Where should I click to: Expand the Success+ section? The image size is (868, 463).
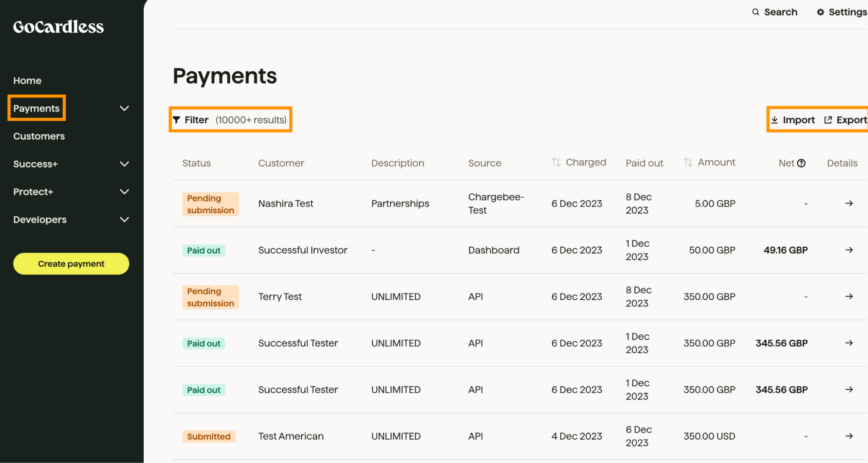coord(125,164)
